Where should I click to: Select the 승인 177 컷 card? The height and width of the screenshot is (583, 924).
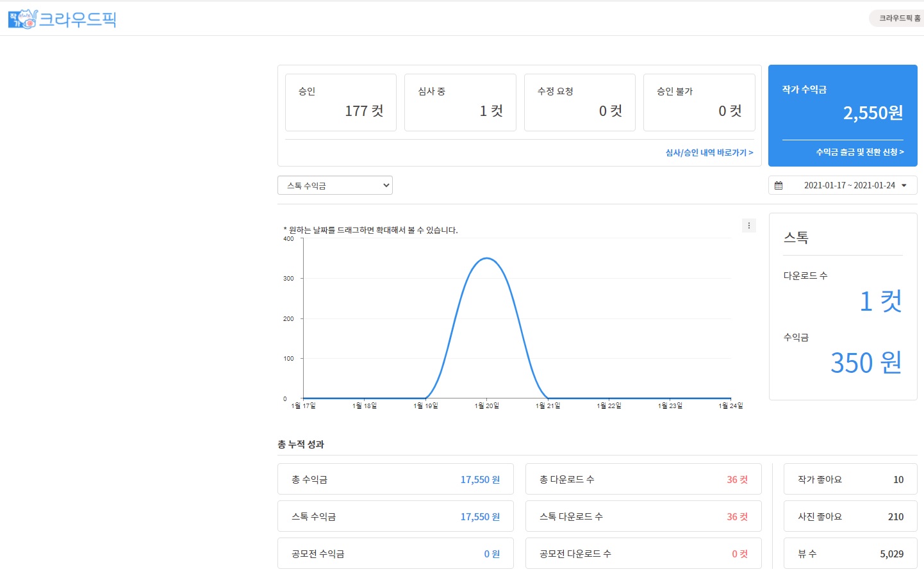[x=341, y=103]
